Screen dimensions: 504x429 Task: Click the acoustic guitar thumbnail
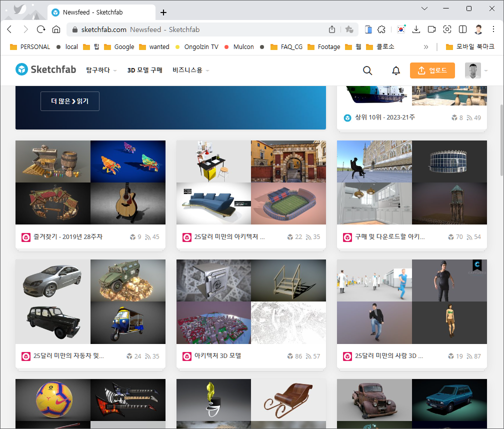[128, 203]
